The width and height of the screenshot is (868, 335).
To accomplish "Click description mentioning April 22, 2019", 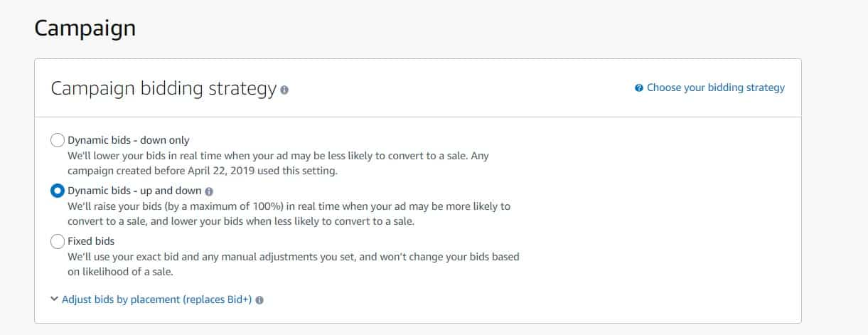I will (203, 171).
